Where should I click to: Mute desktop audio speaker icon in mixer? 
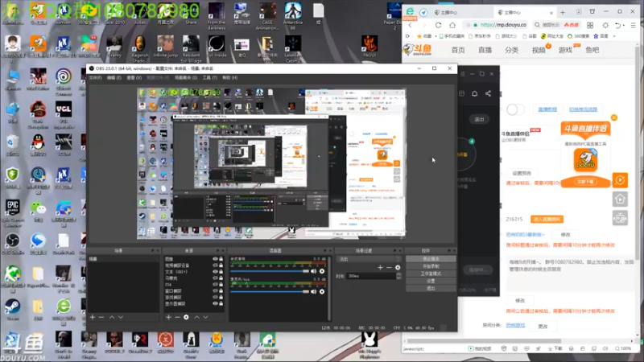314,271
